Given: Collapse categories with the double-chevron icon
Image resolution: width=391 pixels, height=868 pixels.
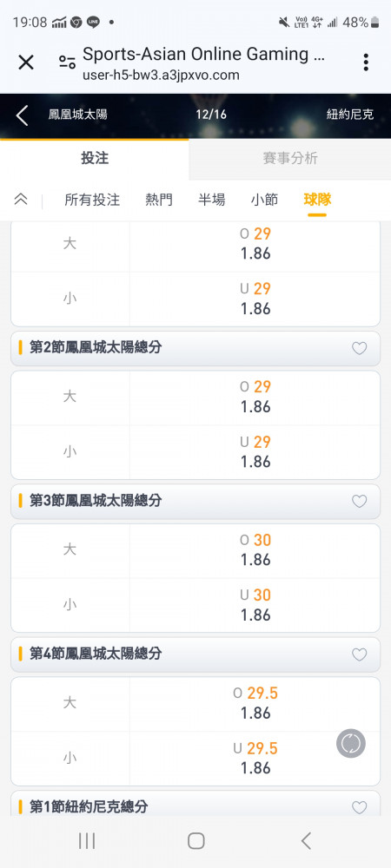Looking at the screenshot, I should pyautogui.click(x=21, y=200).
